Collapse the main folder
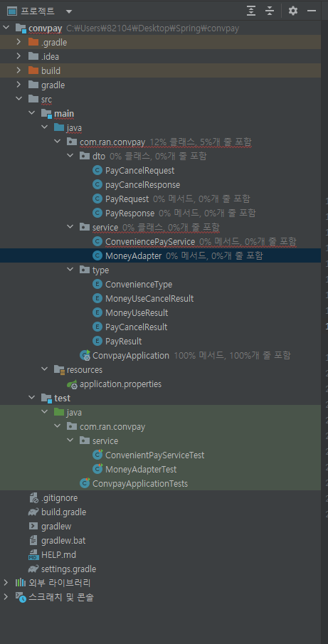Image resolution: width=328 pixels, height=644 pixels. click(x=31, y=113)
